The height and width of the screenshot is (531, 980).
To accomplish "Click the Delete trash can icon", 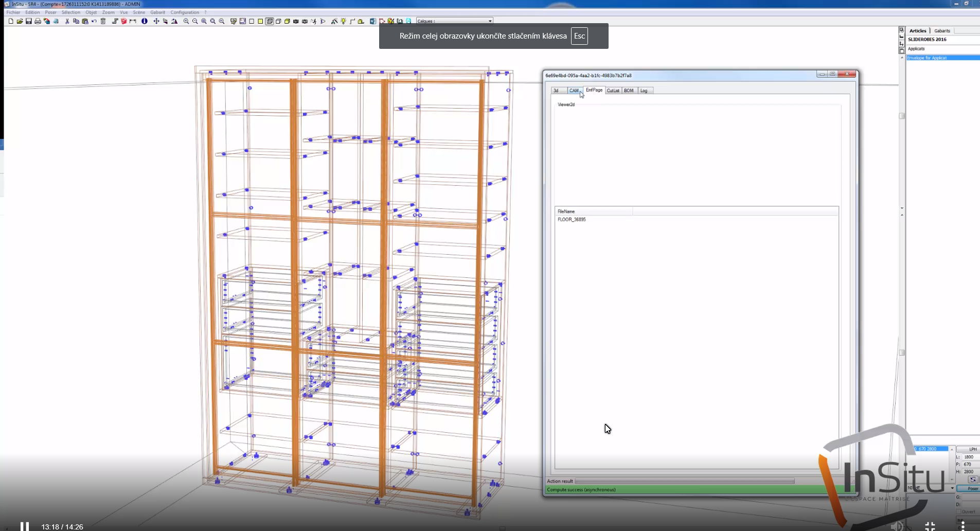I will click(103, 21).
